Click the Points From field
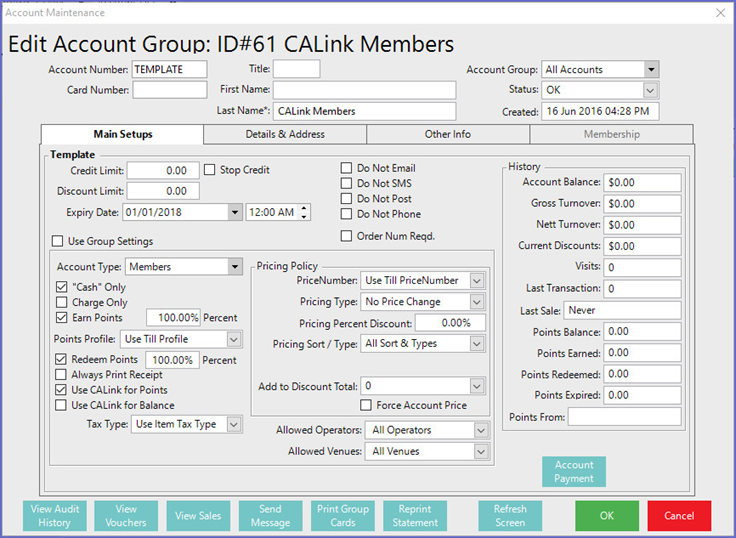 [624, 416]
